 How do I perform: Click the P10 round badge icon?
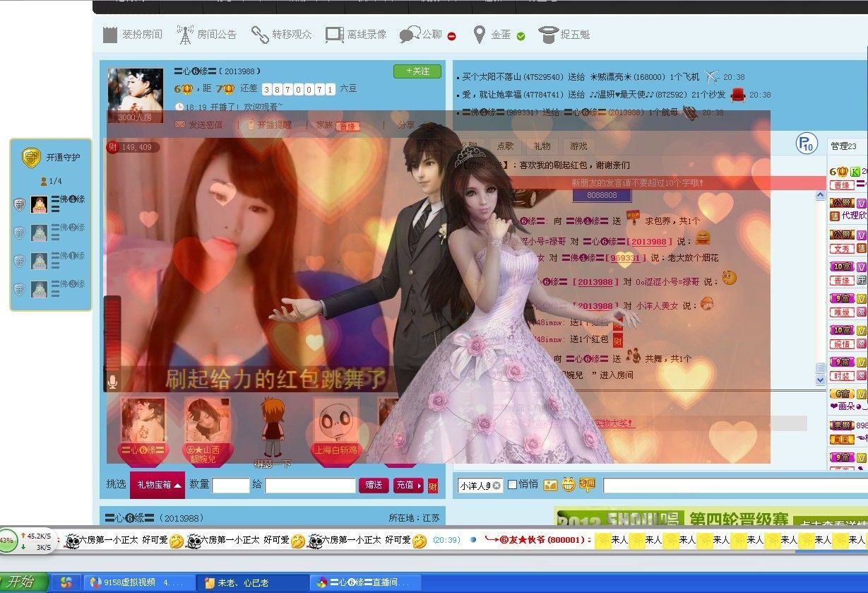[806, 143]
